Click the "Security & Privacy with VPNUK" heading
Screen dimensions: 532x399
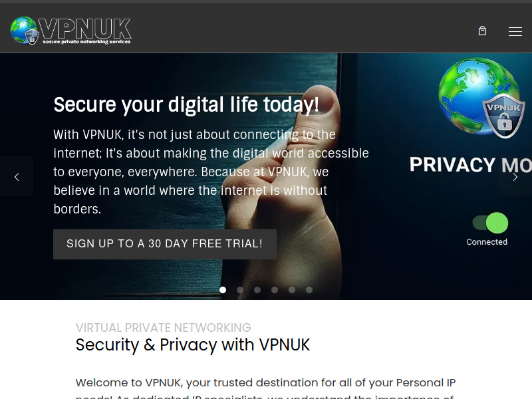(193, 344)
